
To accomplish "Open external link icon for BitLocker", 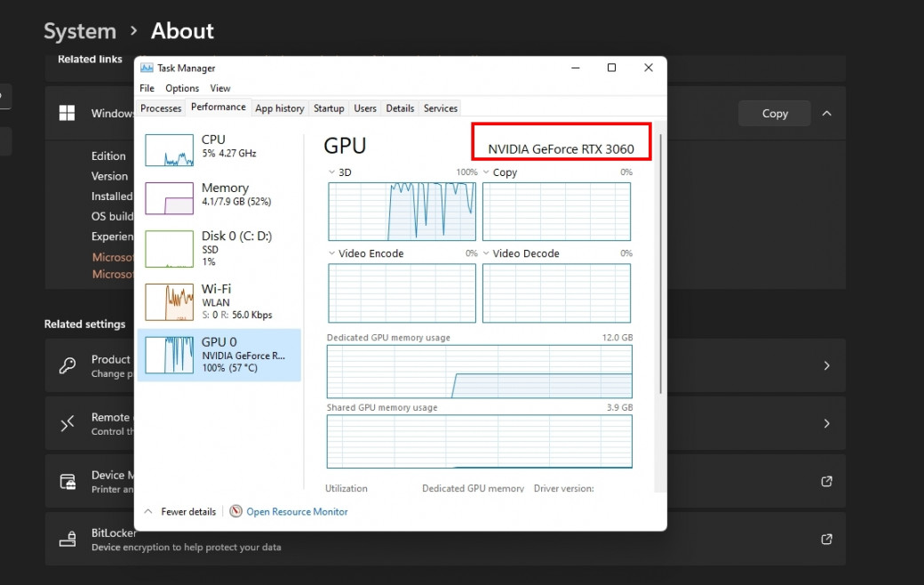I will point(826,539).
